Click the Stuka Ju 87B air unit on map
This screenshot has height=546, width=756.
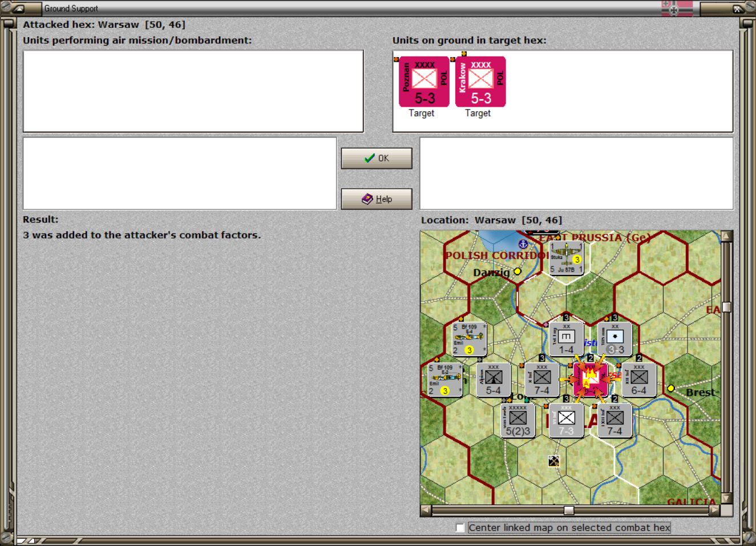(x=566, y=258)
